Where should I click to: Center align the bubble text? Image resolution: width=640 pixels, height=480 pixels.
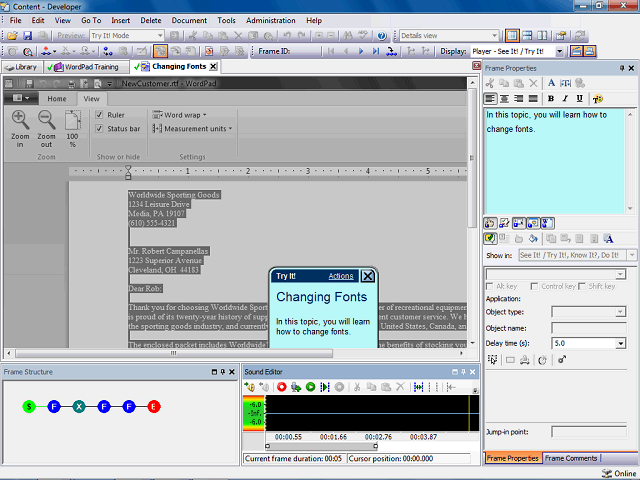pos(504,98)
